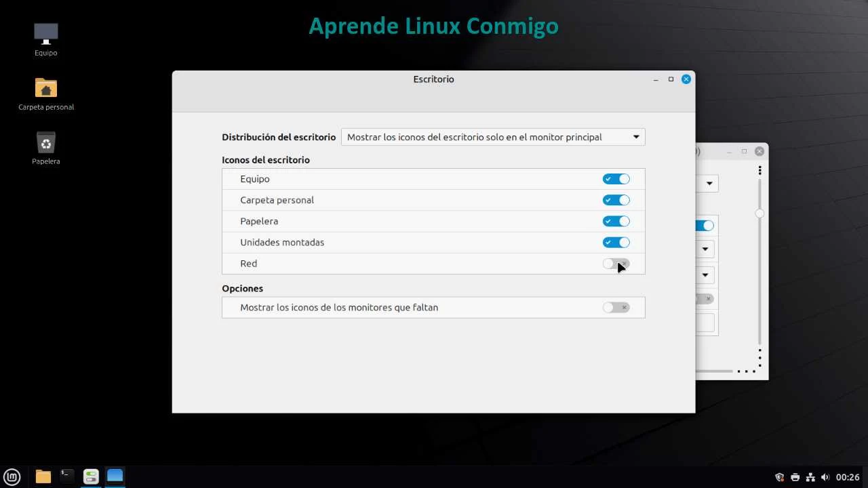The image size is (868, 488).
Task: Click the Opciones section heading
Action: coord(242,288)
